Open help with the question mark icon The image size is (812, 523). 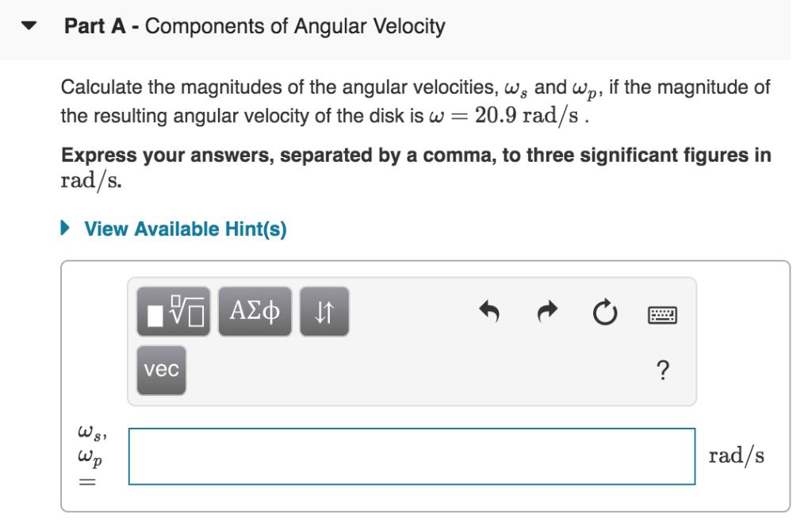tap(662, 370)
